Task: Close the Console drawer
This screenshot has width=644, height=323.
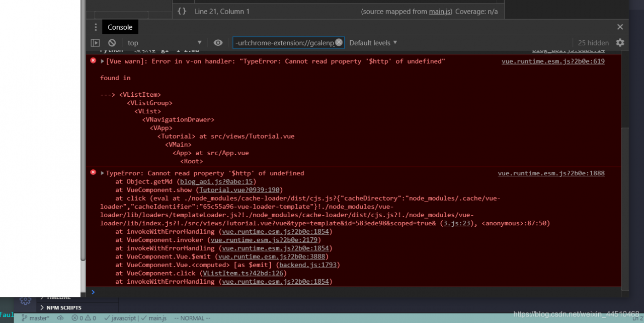Action: [x=620, y=27]
